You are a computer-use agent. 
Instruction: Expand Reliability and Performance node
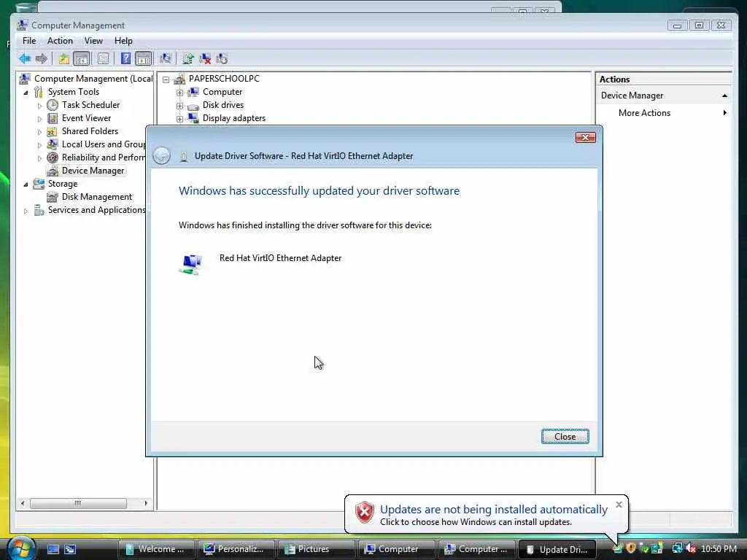click(39, 158)
